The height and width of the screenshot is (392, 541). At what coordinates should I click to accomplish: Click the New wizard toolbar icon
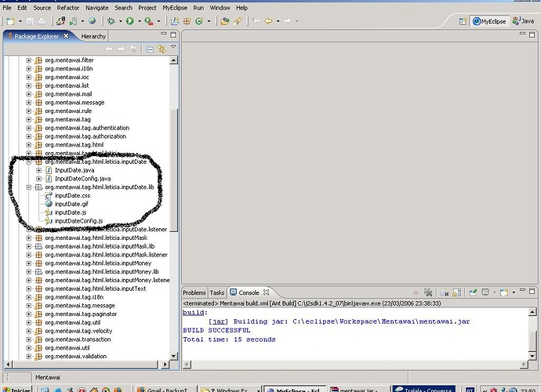pyautogui.click(x=11, y=21)
